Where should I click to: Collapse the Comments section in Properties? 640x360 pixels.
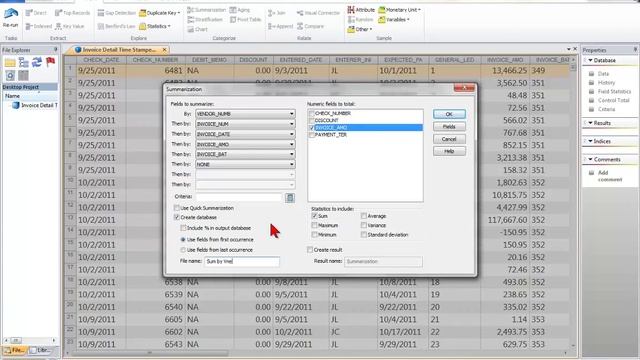pyautogui.click(x=590, y=160)
